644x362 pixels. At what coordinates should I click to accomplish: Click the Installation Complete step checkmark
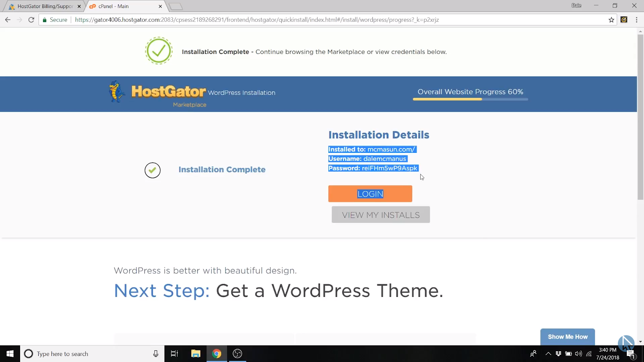[x=153, y=170]
